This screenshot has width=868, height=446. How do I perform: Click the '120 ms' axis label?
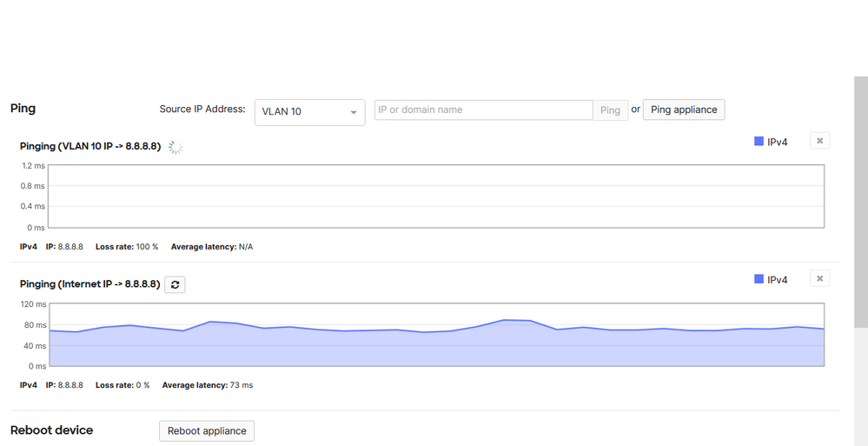(33, 304)
